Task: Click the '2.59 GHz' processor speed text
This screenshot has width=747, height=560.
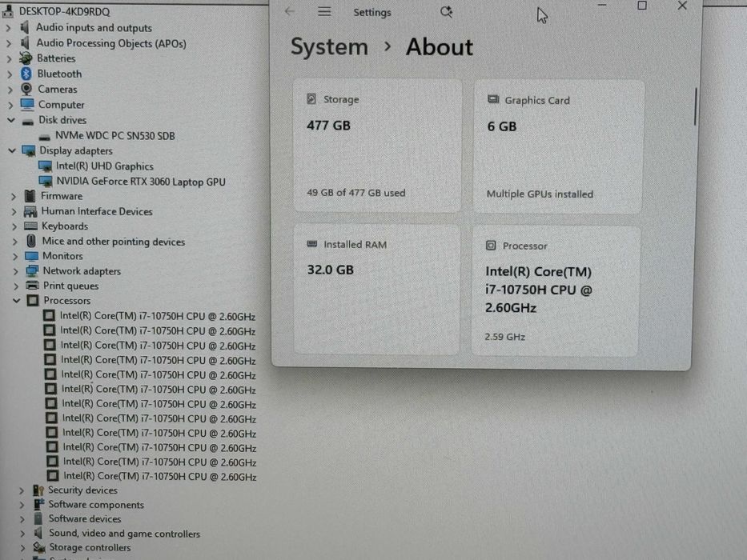Action: [505, 337]
